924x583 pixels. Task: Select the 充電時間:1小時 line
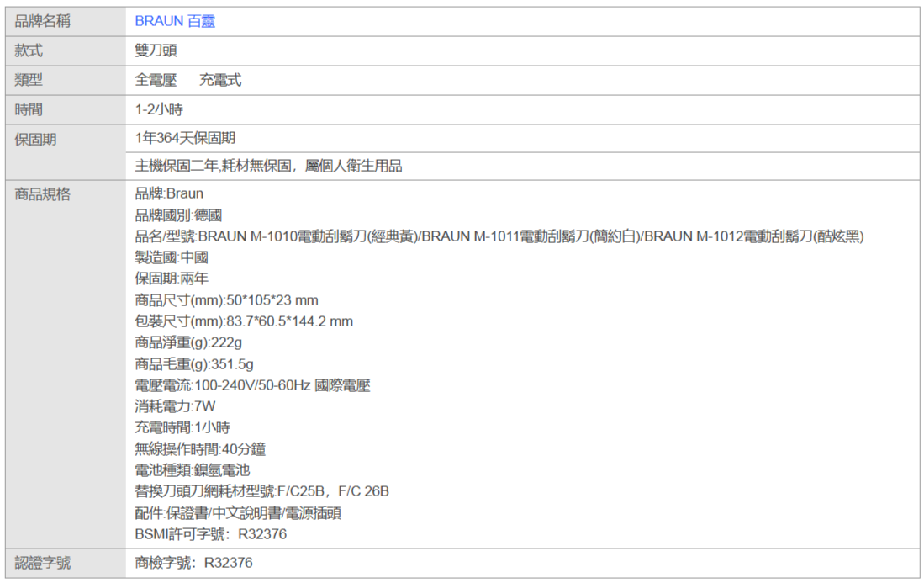(x=182, y=428)
